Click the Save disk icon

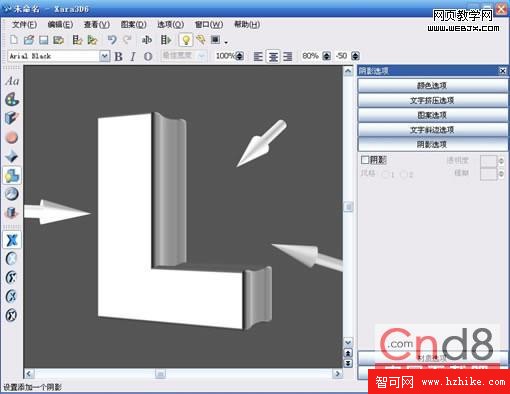coord(43,40)
